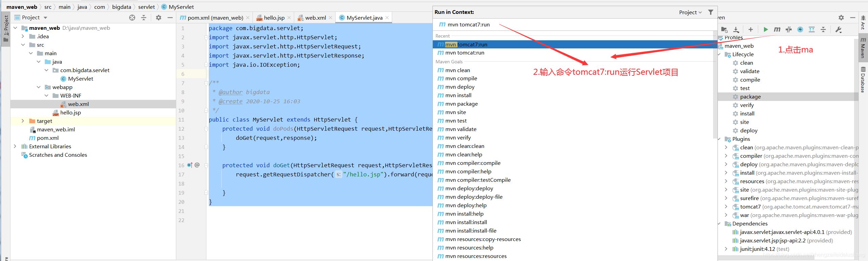Toggle the Maven side tab
868x261 pixels.
point(863,48)
